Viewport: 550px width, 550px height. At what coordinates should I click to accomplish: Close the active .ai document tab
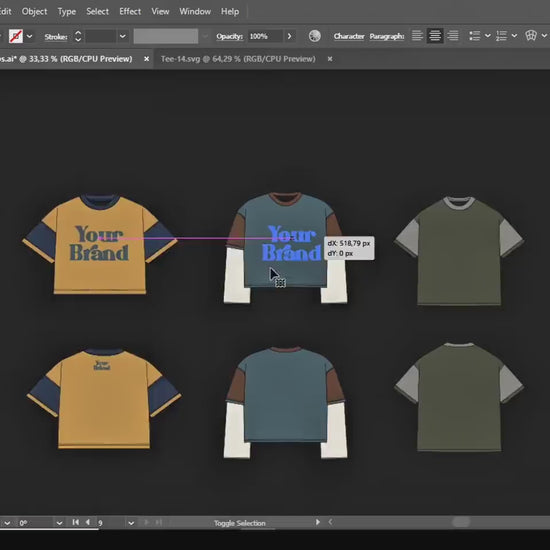tap(147, 59)
